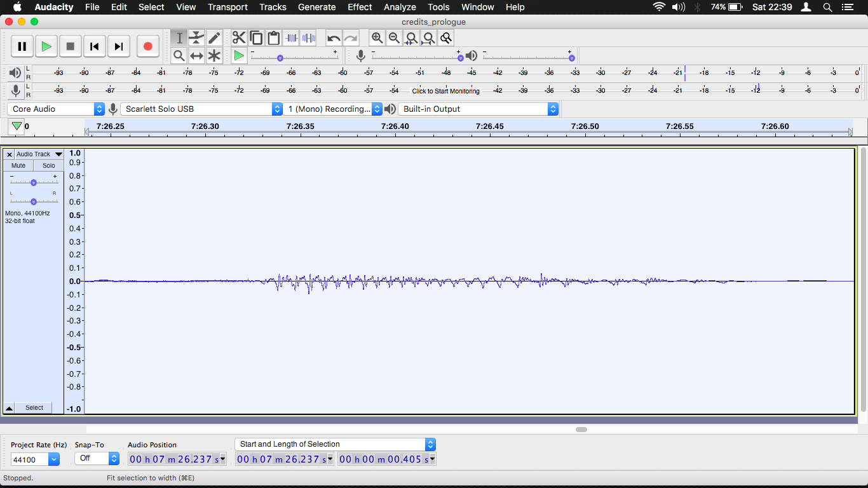Start recording with the red Record button
This screenshot has width=868, height=488.
click(x=148, y=46)
